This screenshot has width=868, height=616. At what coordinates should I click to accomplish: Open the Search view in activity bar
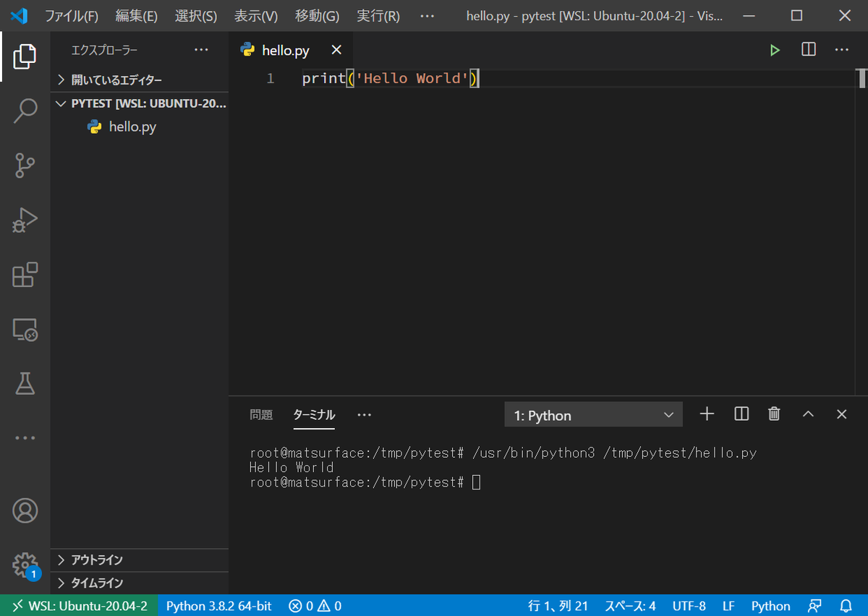(25, 111)
